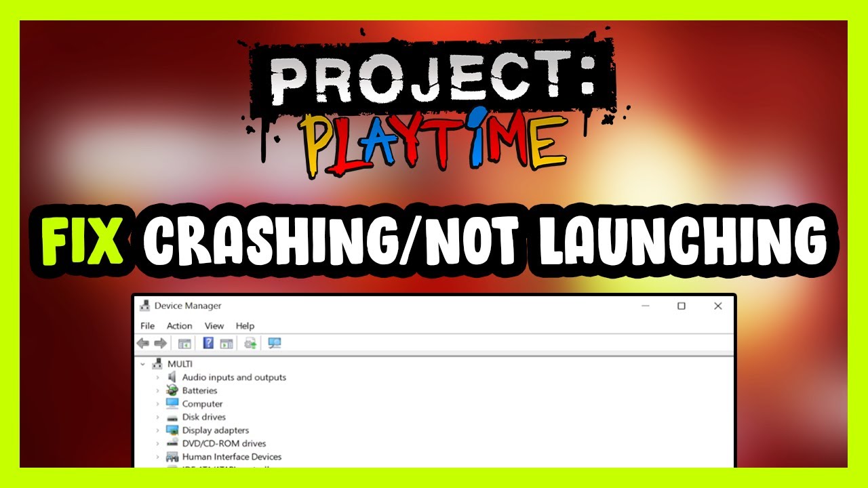
Task: Click the Forward arrow in Device Manager toolbar
Action: coord(160,344)
